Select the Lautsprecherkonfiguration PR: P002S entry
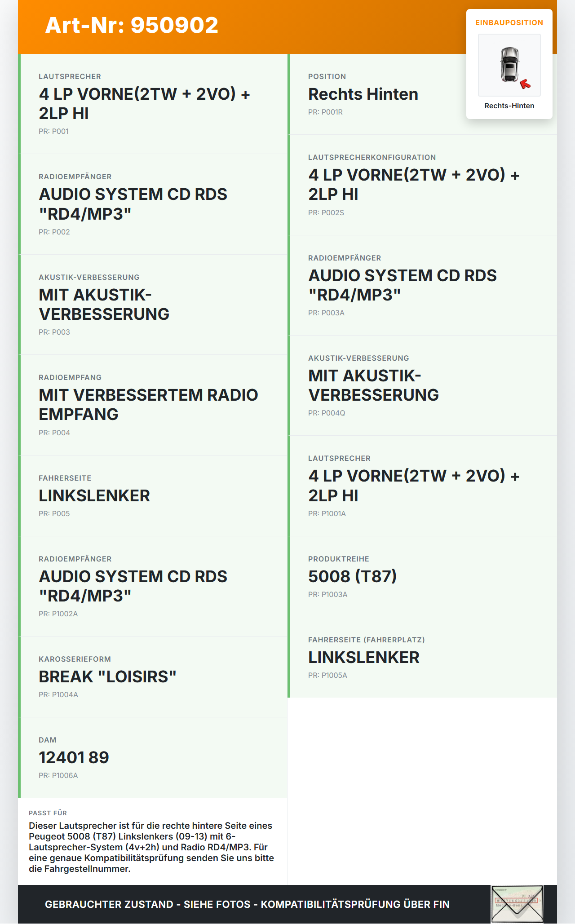 [x=422, y=185]
